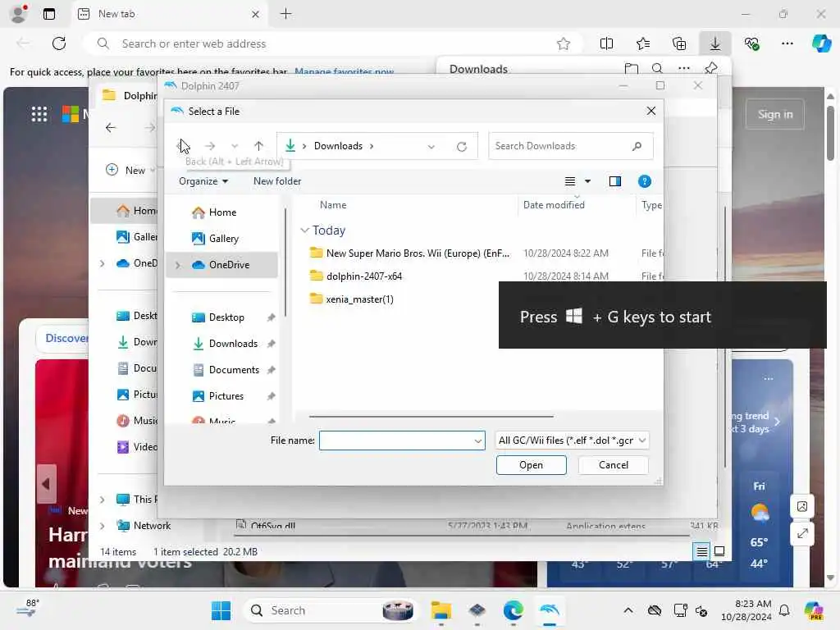Select Home in dialog navigation pane
The width and height of the screenshot is (840, 630).
coord(221,212)
